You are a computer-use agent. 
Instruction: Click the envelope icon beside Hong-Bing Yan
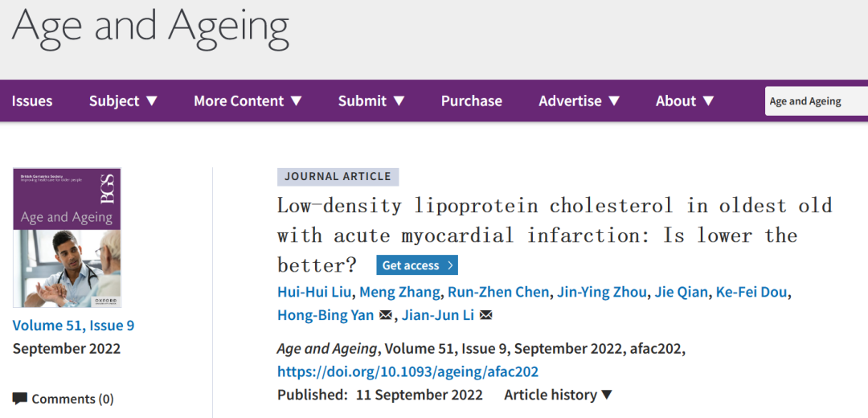[x=385, y=316]
